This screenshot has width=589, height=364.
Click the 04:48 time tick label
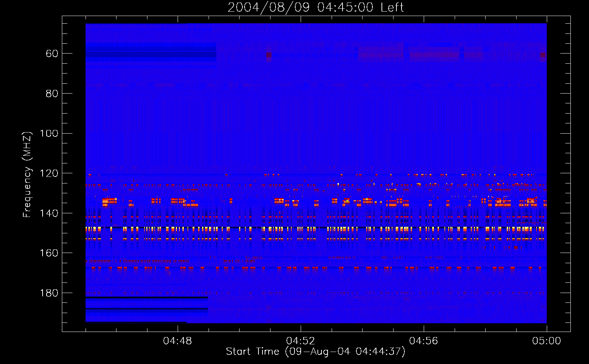click(177, 341)
